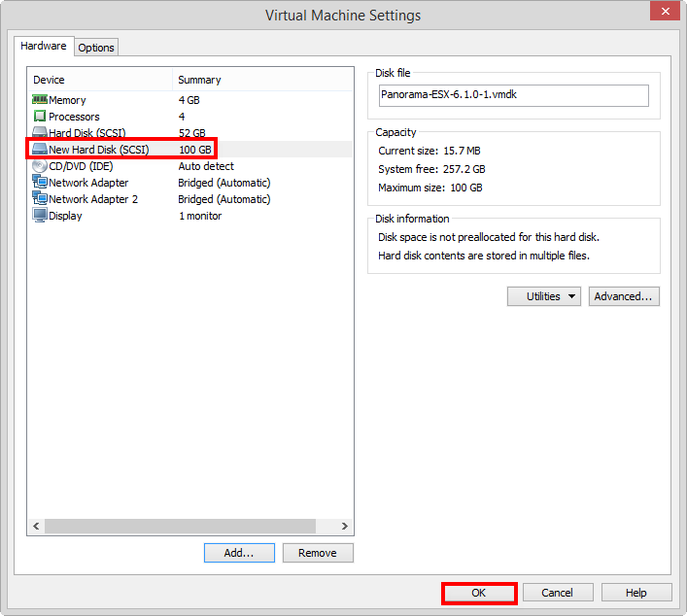
Task: Open Advanced disk settings
Action: pos(624,296)
